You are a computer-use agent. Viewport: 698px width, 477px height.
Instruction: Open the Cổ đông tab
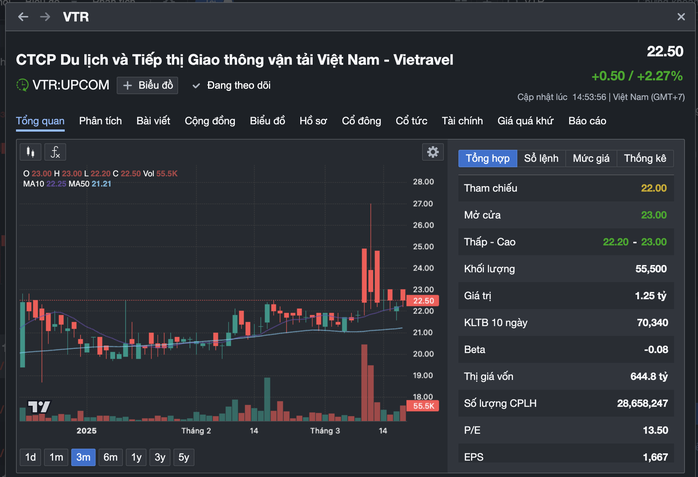click(x=361, y=121)
